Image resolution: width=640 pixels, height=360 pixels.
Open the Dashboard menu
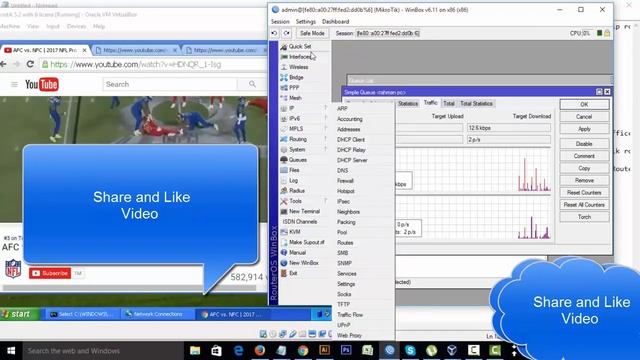pos(336,22)
